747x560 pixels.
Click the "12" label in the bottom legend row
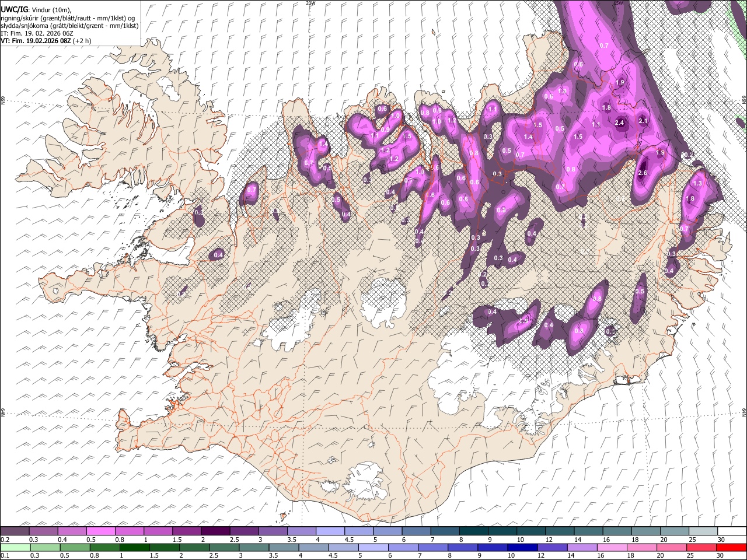[x=540, y=555]
